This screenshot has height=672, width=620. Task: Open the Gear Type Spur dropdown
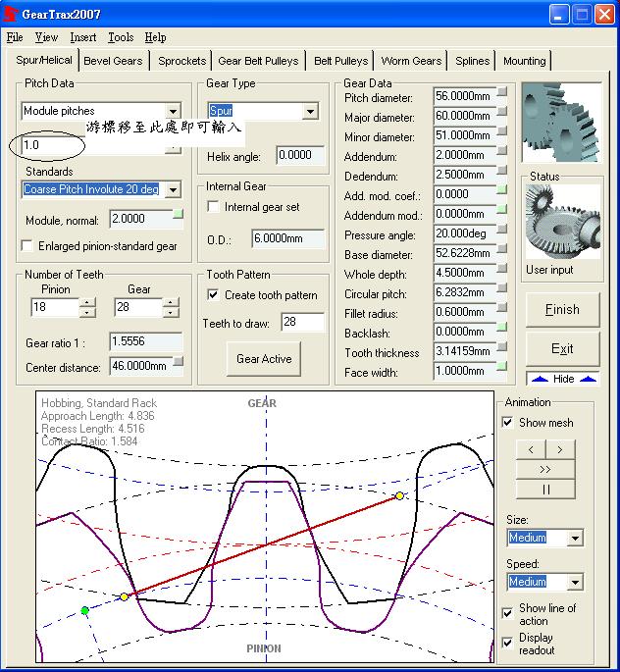pyautogui.click(x=310, y=111)
